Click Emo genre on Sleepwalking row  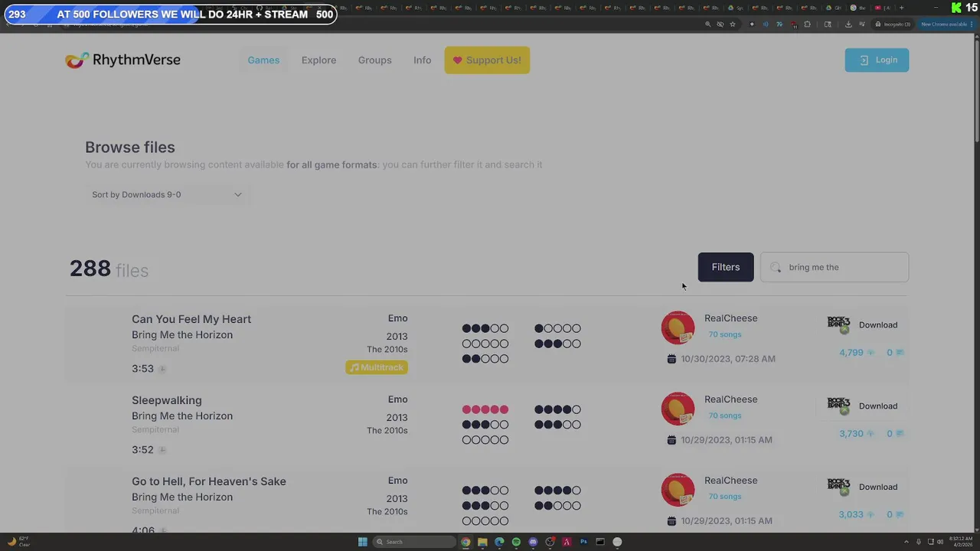pos(397,399)
